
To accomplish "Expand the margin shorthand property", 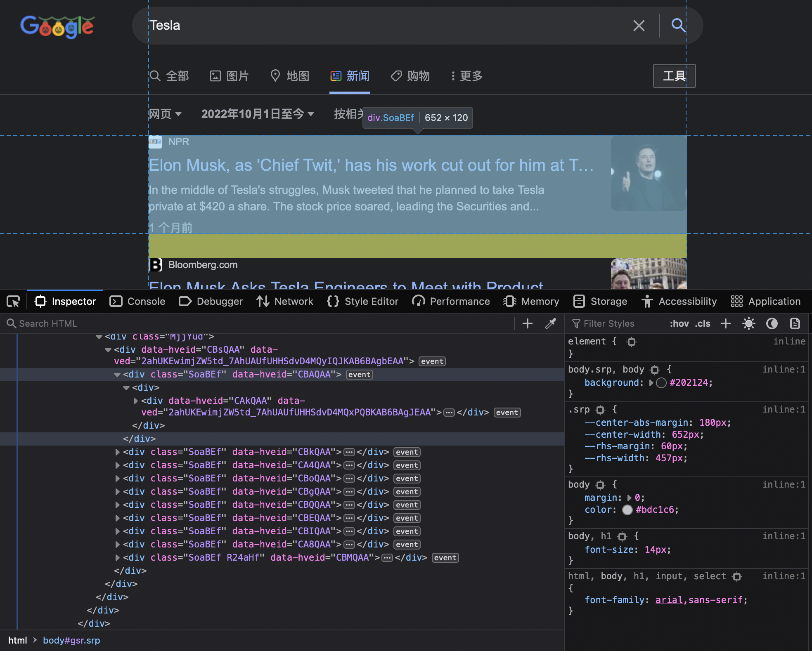I will click(629, 498).
